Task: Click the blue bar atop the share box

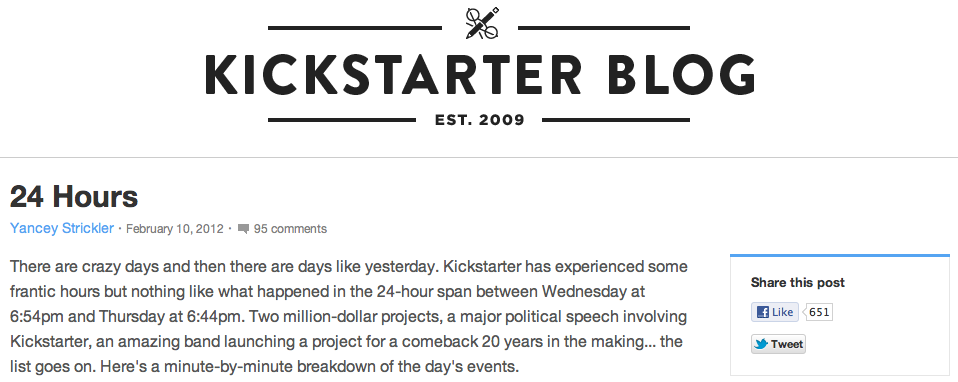Action: tap(840, 255)
